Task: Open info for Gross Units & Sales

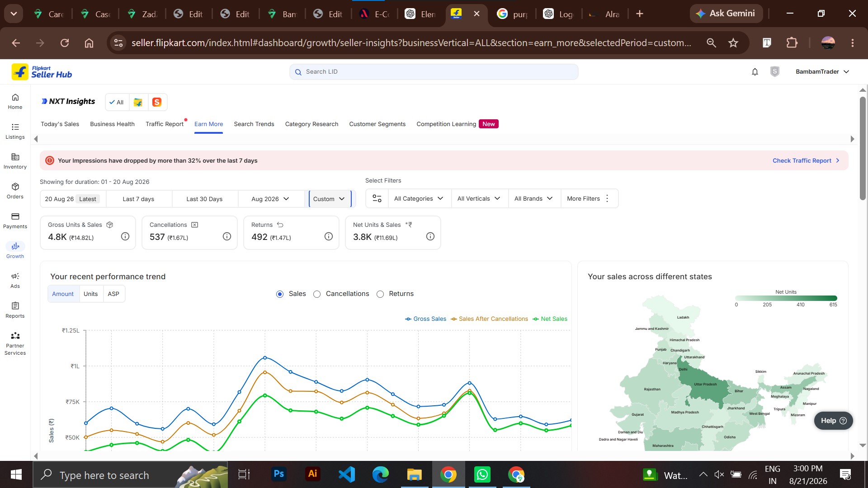Action: pos(125,236)
